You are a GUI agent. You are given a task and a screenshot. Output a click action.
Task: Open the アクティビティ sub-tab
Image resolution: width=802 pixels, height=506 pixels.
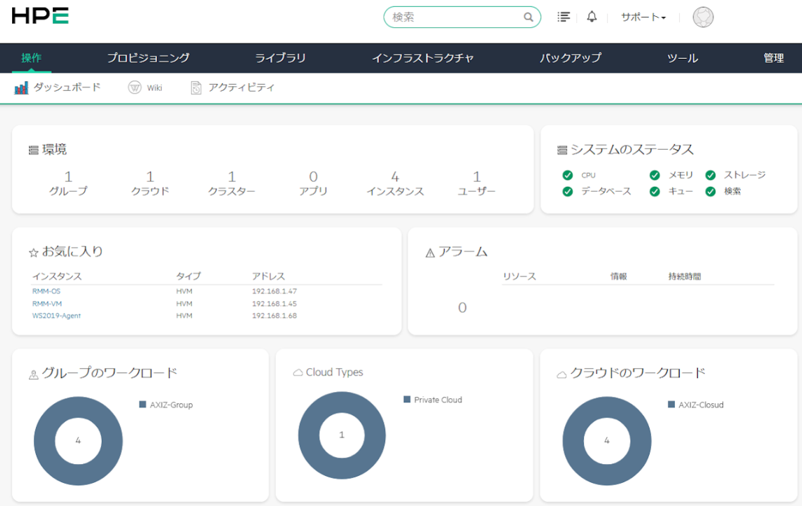(x=233, y=87)
